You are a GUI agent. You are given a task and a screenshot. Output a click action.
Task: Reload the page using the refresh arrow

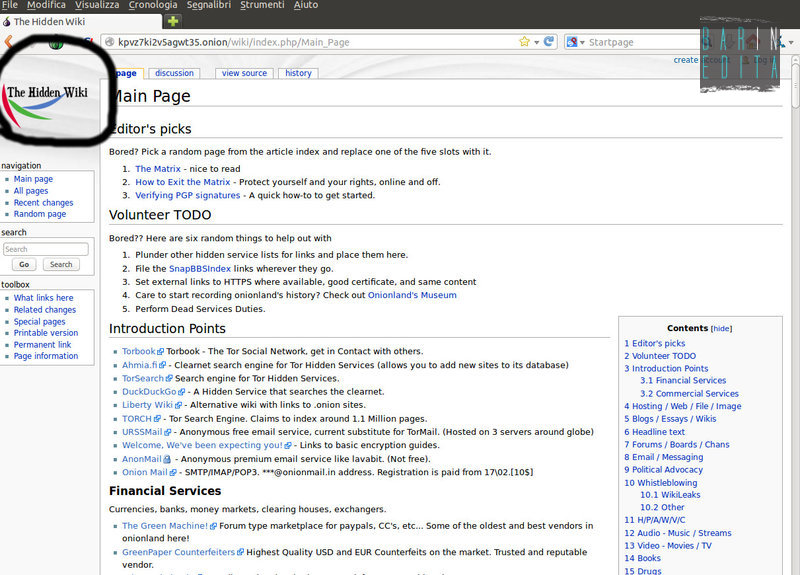coord(548,41)
